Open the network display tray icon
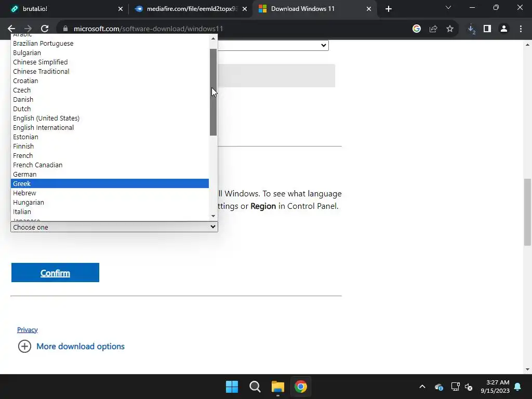The width and height of the screenshot is (532, 399). [455, 387]
